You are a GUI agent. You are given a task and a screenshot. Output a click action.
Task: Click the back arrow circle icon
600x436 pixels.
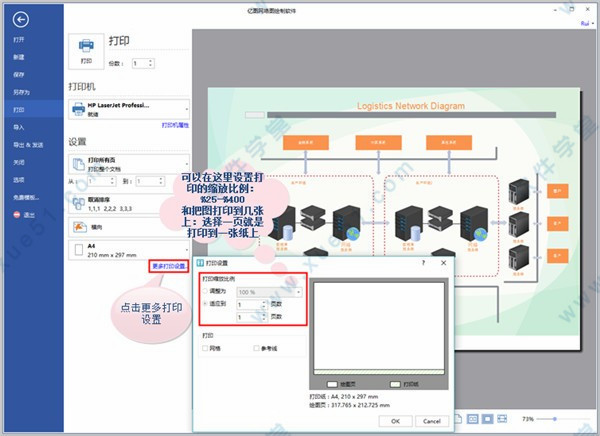point(20,19)
